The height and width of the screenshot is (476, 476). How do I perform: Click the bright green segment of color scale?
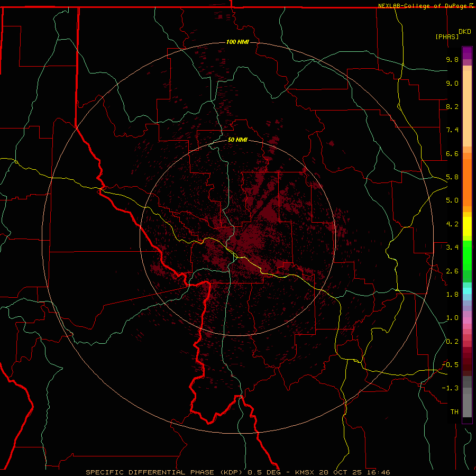tap(467, 255)
